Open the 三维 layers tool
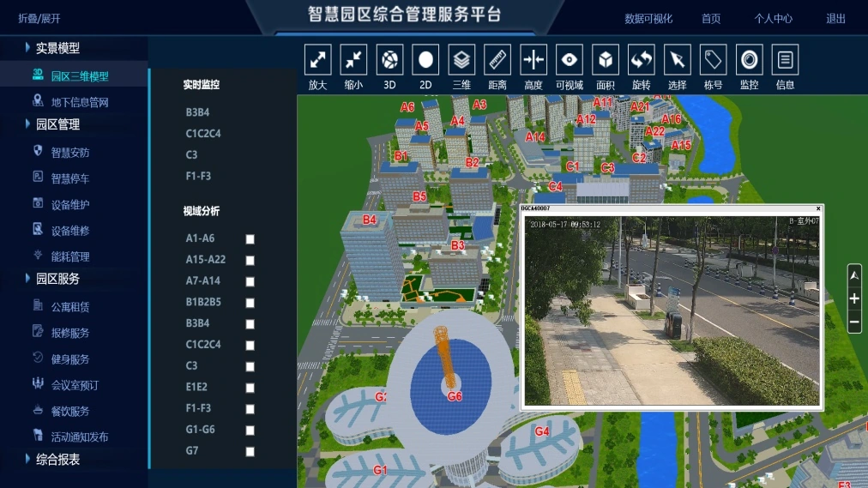868x488 pixels. tap(461, 60)
